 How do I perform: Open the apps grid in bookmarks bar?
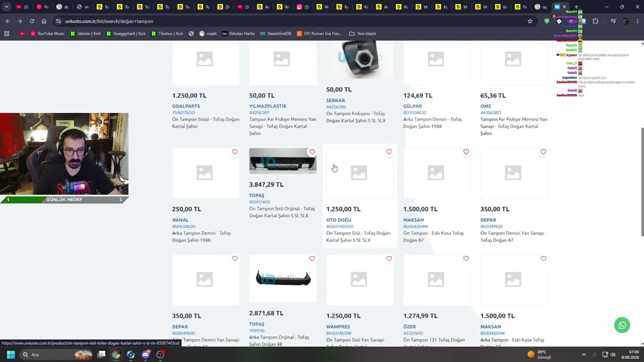click(7, 34)
